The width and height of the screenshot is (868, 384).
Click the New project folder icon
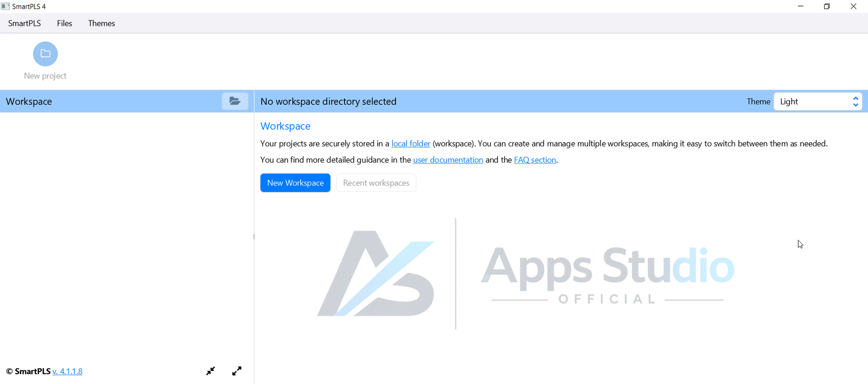pos(46,54)
